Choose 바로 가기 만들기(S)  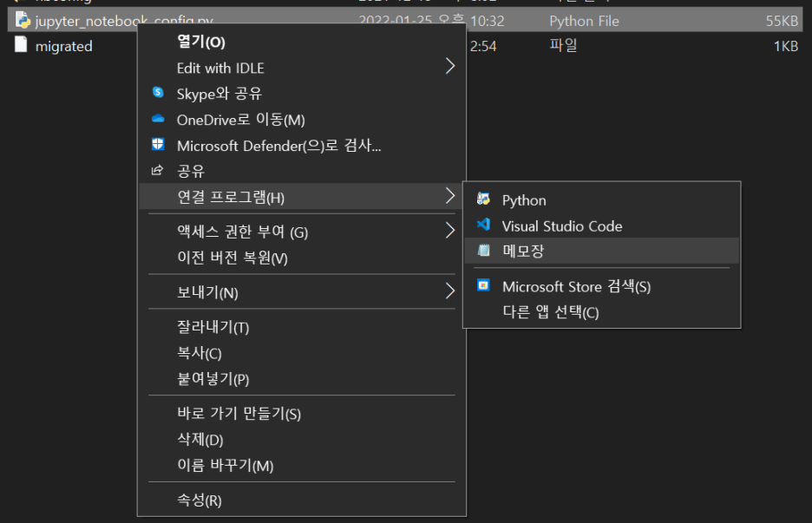(302, 413)
